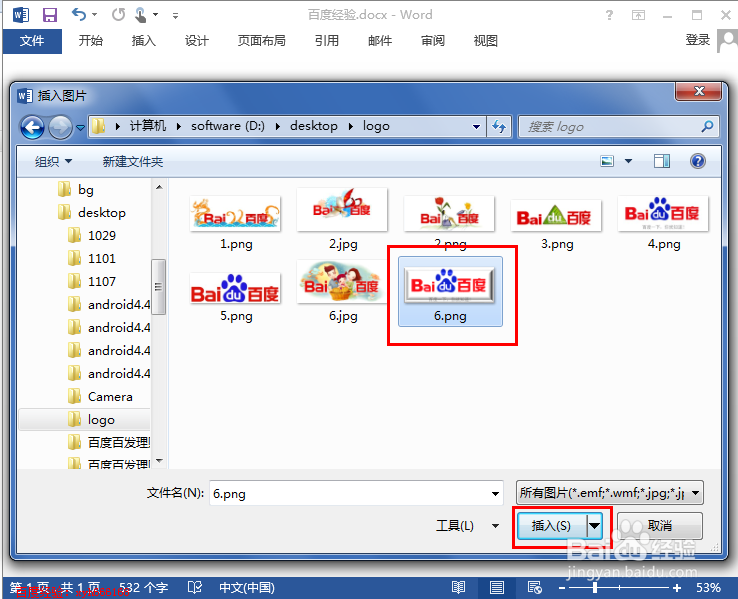Click the Forward navigation arrow in the dialog
This screenshot has height=599, width=738.
pos(60,127)
